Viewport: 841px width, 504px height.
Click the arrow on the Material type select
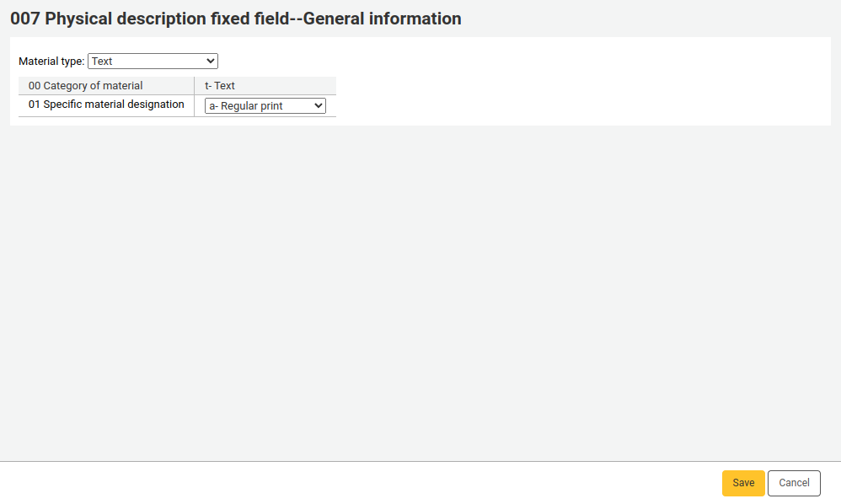pos(211,62)
